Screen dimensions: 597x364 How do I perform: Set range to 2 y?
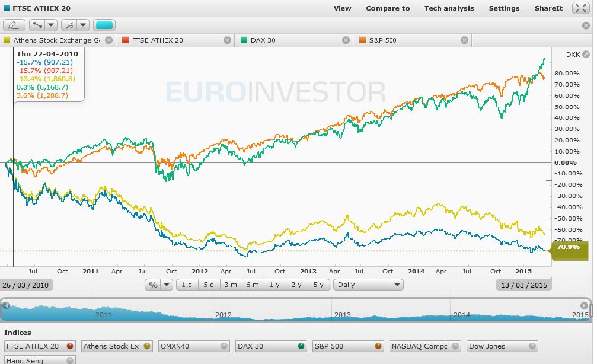[x=296, y=285]
